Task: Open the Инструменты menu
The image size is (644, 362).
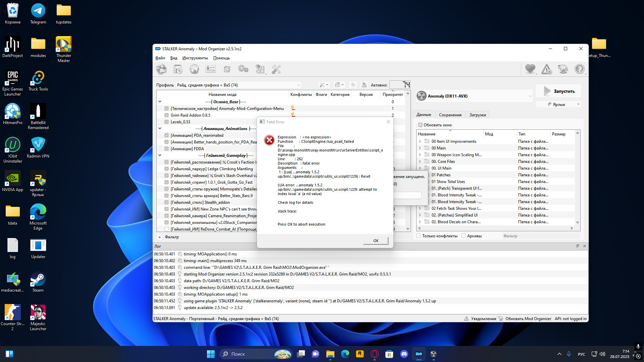Action: 195,58
